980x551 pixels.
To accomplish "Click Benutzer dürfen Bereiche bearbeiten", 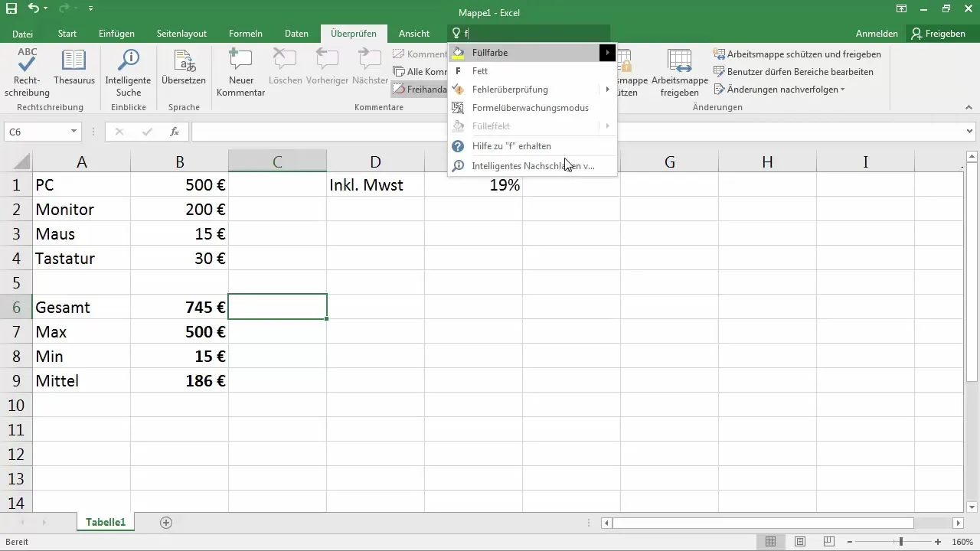I will click(x=793, y=72).
